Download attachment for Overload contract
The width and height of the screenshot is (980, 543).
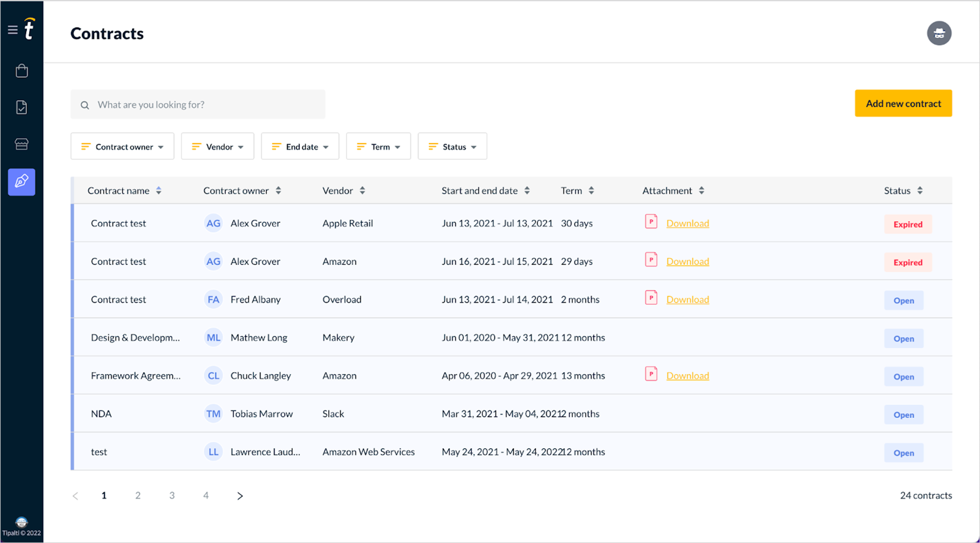pos(688,300)
